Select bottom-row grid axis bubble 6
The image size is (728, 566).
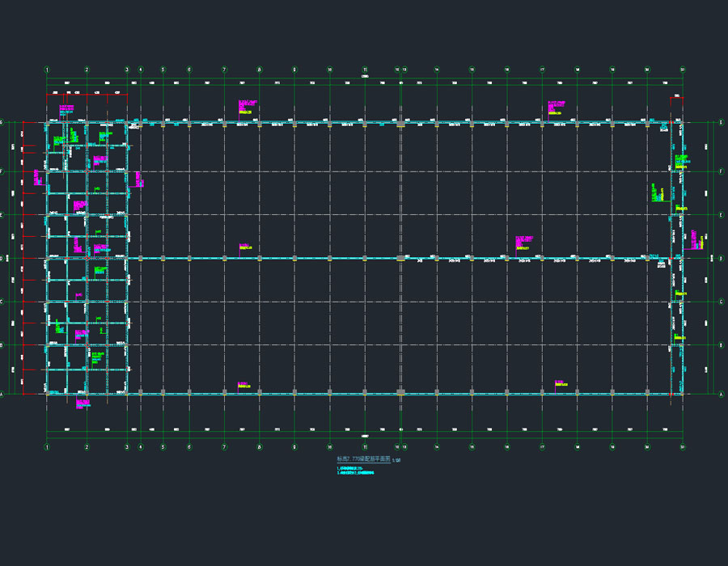click(189, 447)
